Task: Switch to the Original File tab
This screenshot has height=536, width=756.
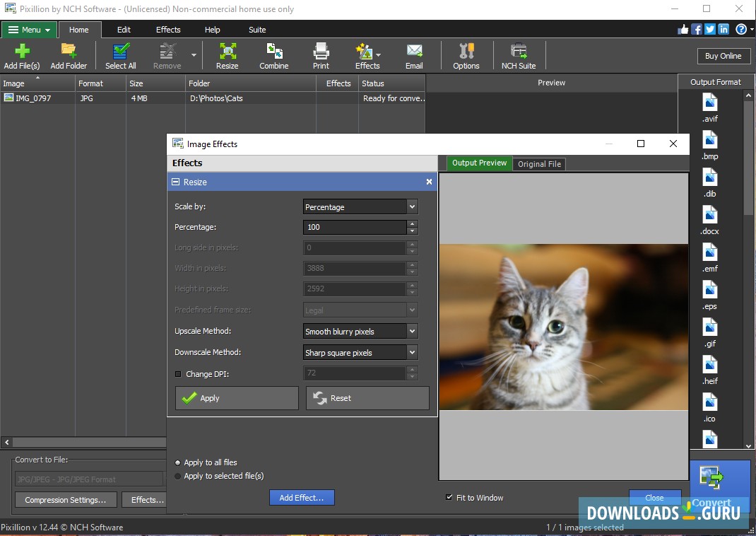Action: (x=539, y=164)
